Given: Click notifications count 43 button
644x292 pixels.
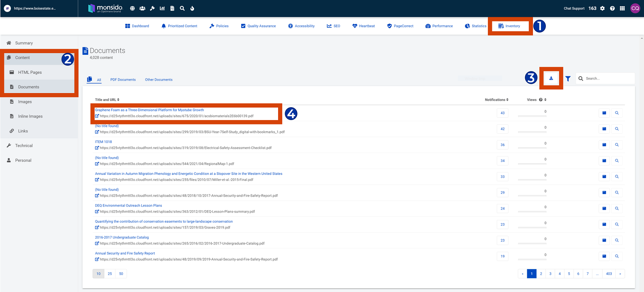Looking at the screenshot, I should click(x=502, y=113).
